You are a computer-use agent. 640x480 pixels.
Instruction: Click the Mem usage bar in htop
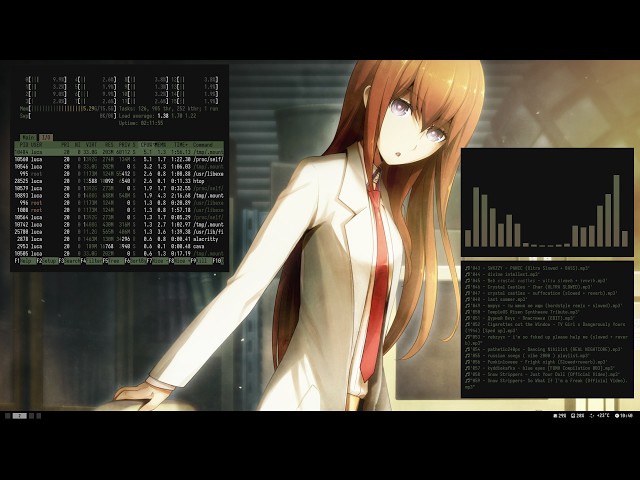pyautogui.click(x=68, y=109)
